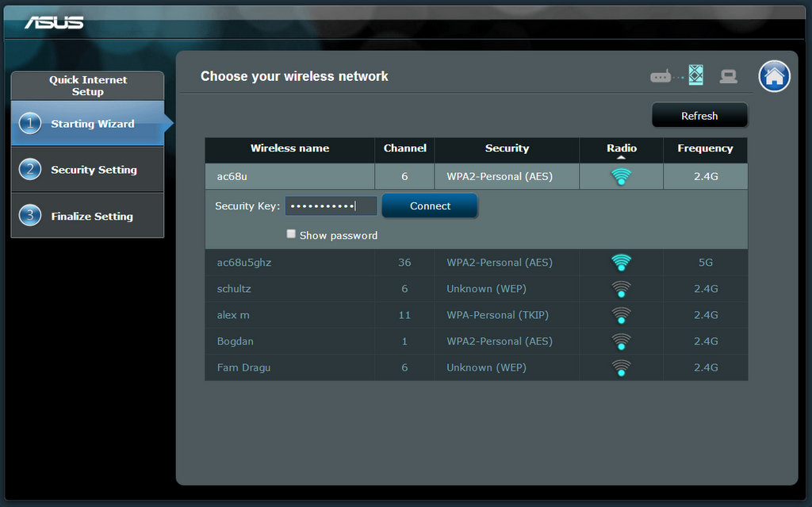
Task: Click the Wireless name column header
Action: point(289,149)
